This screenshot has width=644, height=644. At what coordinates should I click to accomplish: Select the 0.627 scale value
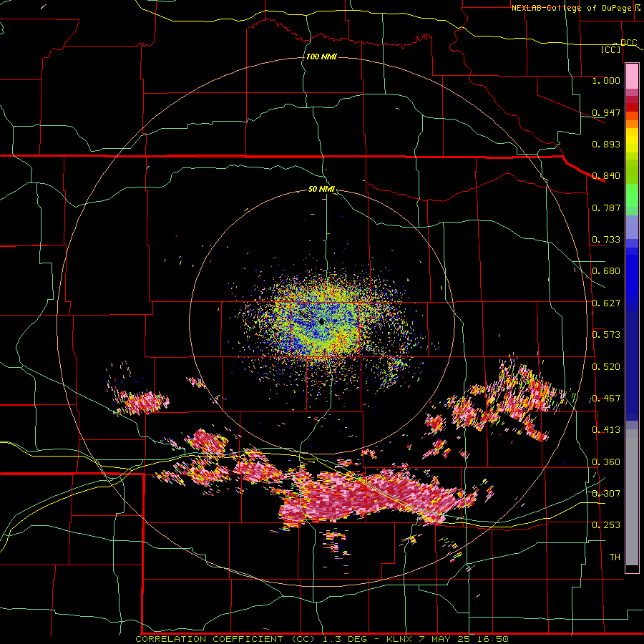coord(606,303)
